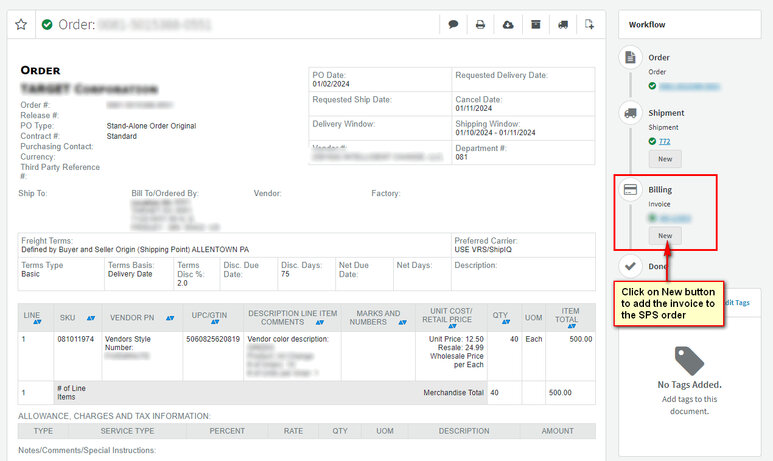Click 'Stand-Alone Order Original' PO type
Image resolution: width=773 pixels, height=461 pixels.
(x=151, y=126)
